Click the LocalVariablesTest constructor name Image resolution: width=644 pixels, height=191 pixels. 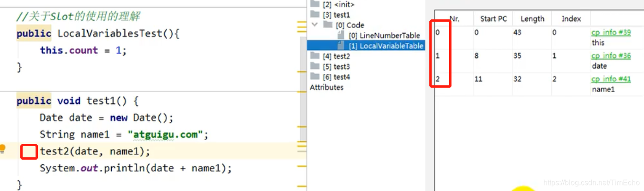click(110, 33)
